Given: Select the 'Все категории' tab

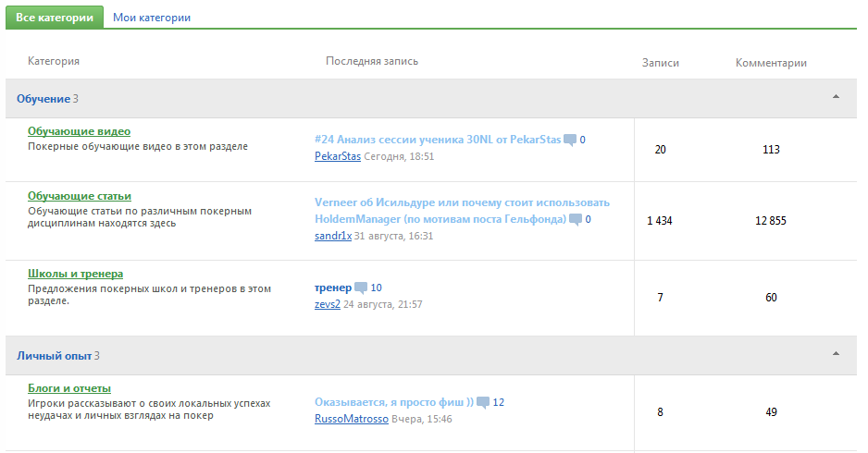Looking at the screenshot, I should click(54, 18).
